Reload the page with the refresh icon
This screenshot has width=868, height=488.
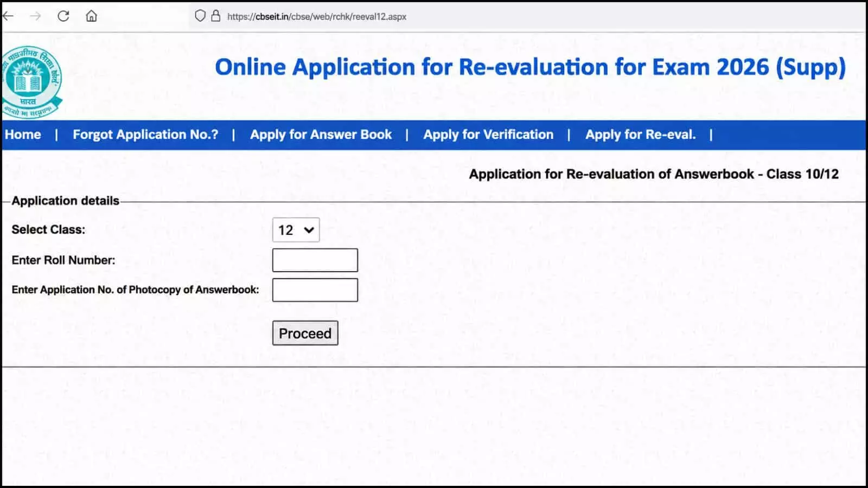tap(63, 16)
